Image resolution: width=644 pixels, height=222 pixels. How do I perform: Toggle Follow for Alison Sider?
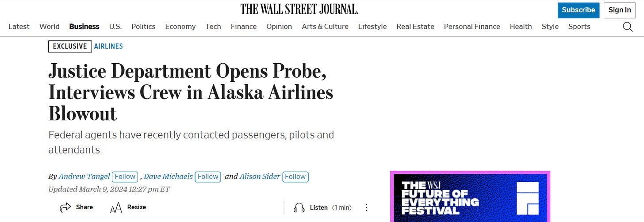[295, 176]
